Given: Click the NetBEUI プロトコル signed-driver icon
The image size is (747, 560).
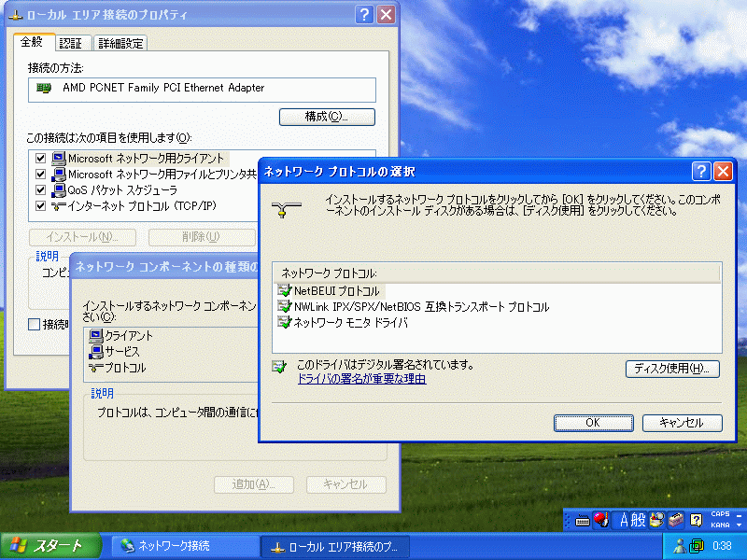Looking at the screenshot, I should pyautogui.click(x=285, y=290).
